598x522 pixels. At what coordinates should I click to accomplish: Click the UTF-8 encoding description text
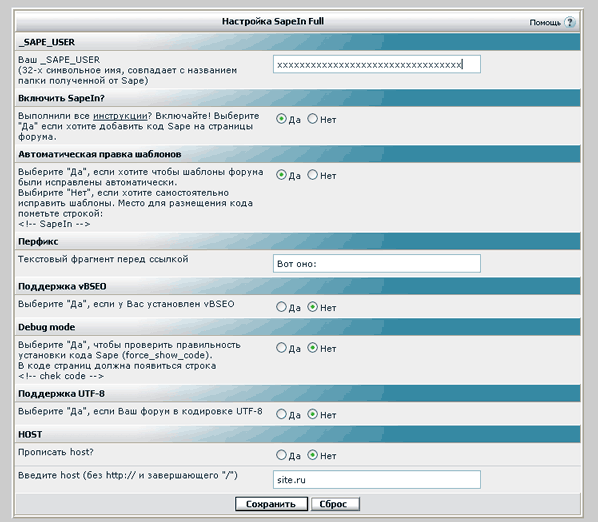140,411
